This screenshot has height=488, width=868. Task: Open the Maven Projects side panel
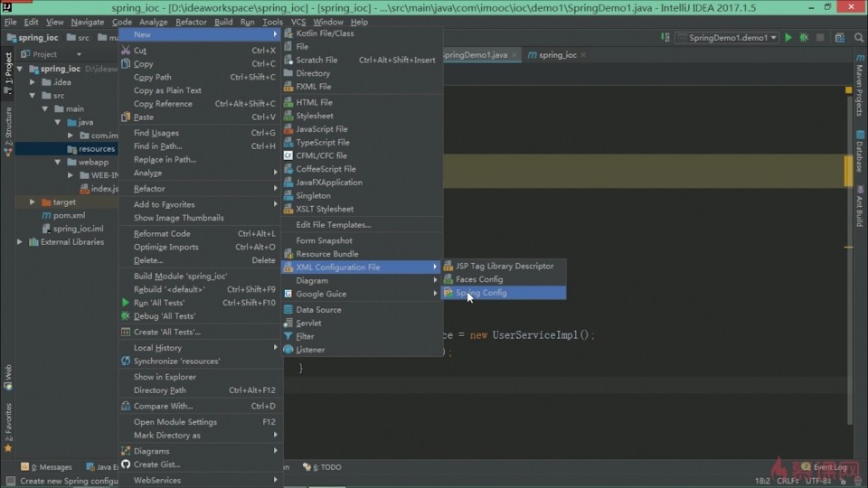coord(859,90)
